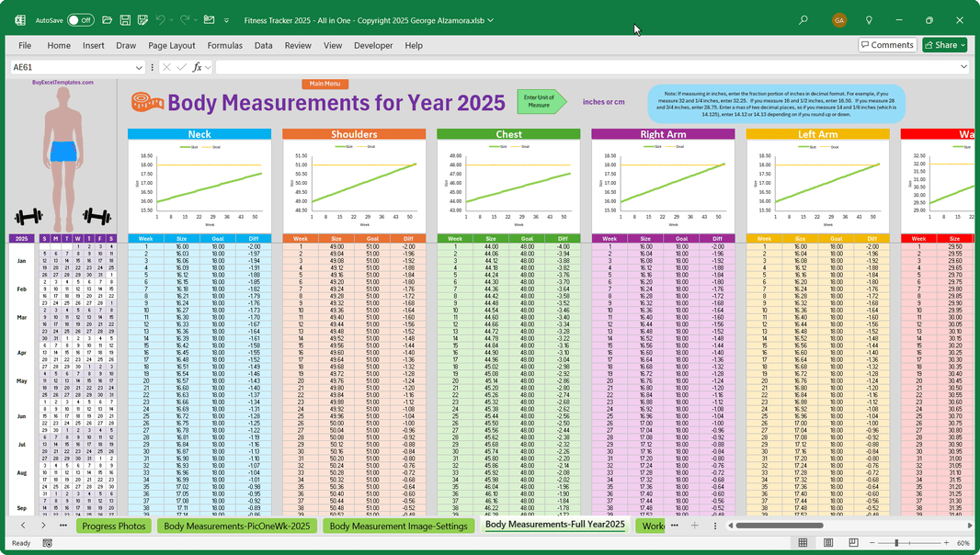This screenshot has height=555, width=980.
Task: Open the Customize Quick Access Toolbar chevron
Action: [x=226, y=19]
